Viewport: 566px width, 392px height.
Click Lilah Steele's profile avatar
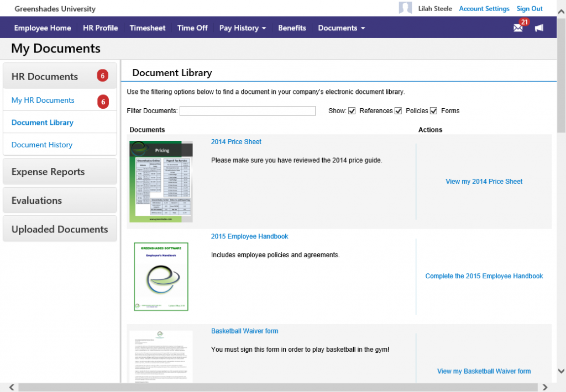pyautogui.click(x=405, y=8)
